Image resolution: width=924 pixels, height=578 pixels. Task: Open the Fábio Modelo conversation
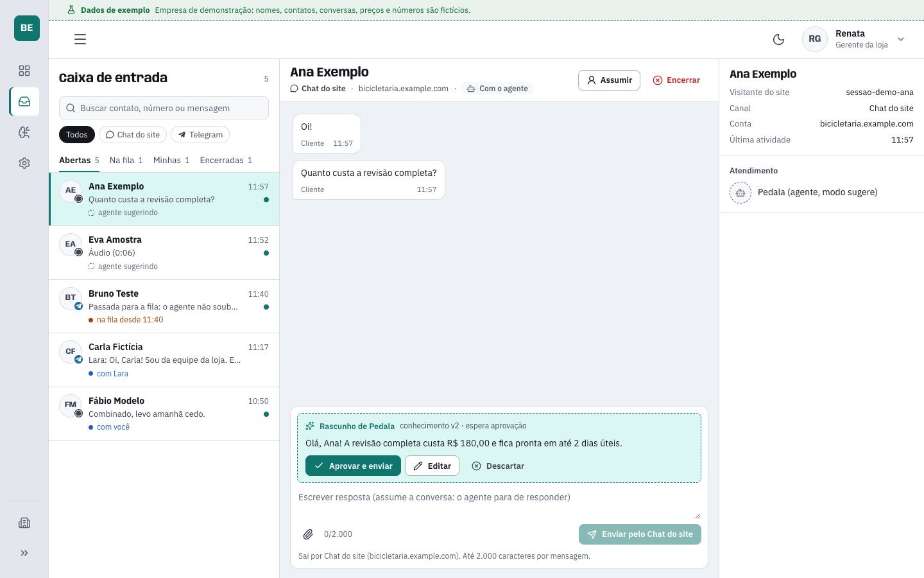[164, 414]
